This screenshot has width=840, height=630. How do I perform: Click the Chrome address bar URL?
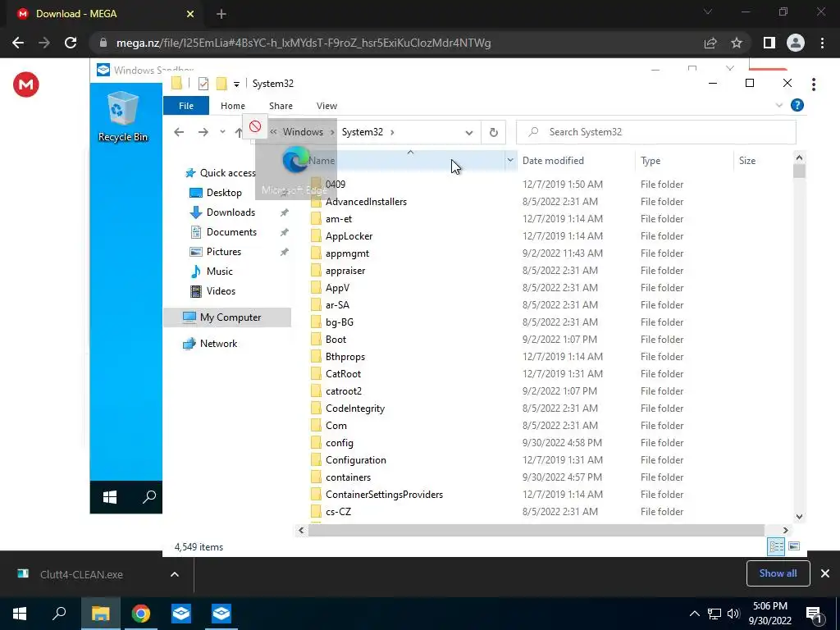click(x=304, y=43)
